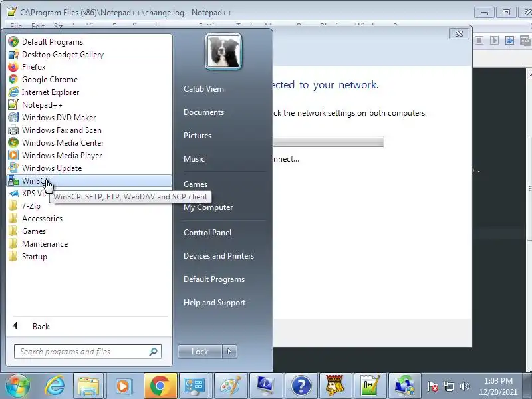The width and height of the screenshot is (532, 399).
Task: Open Action Center flag tray icon
Action: point(433,386)
